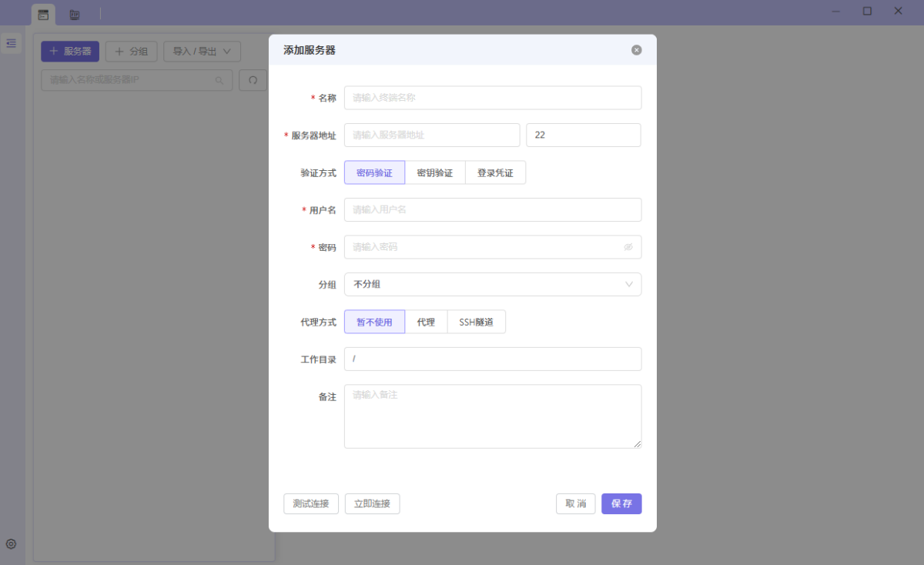Open the FTP tab icon in the title bar
This screenshot has width=924, height=565.
pyautogui.click(x=75, y=14)
